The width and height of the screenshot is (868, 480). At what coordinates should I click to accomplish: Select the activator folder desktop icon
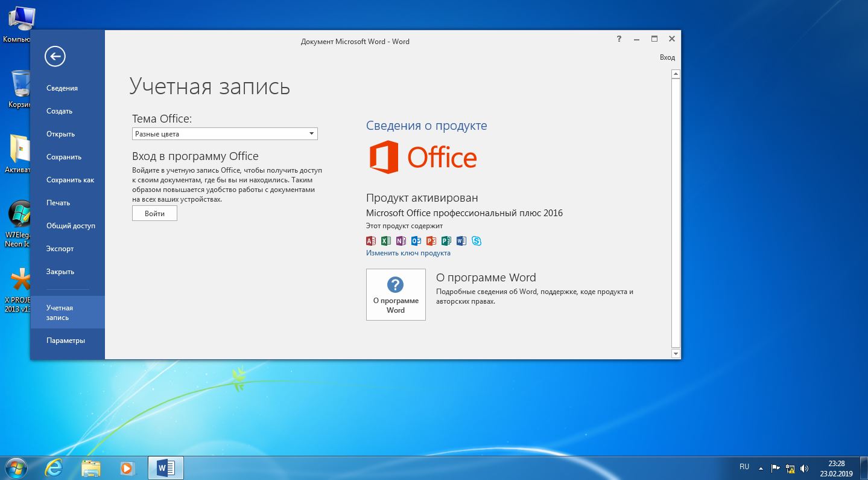tap(18, 154)
